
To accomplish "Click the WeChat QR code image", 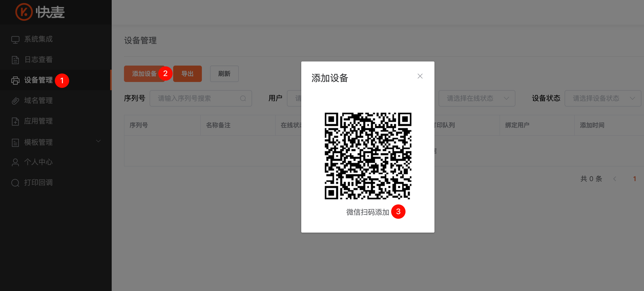I will click(x=368, y=156).
